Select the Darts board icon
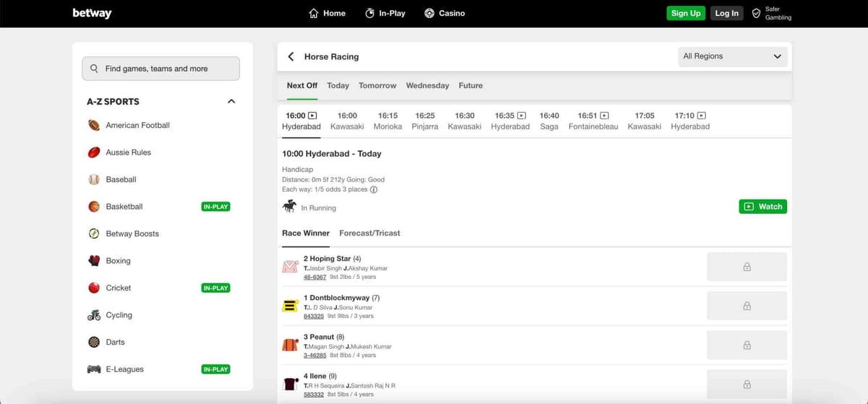Screen dimensions: 868x404 tap(94, 342)
